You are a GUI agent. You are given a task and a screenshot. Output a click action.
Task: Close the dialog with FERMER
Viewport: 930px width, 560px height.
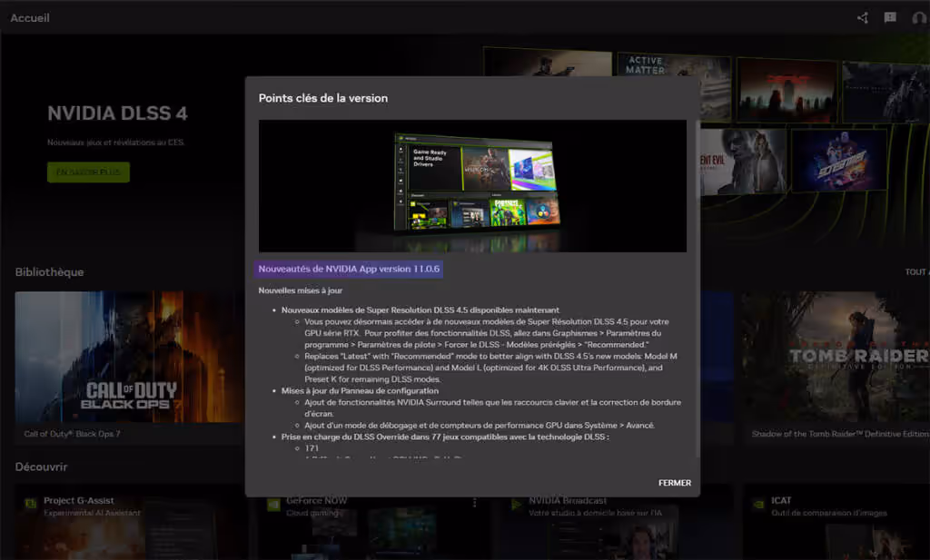click(674, 483)
